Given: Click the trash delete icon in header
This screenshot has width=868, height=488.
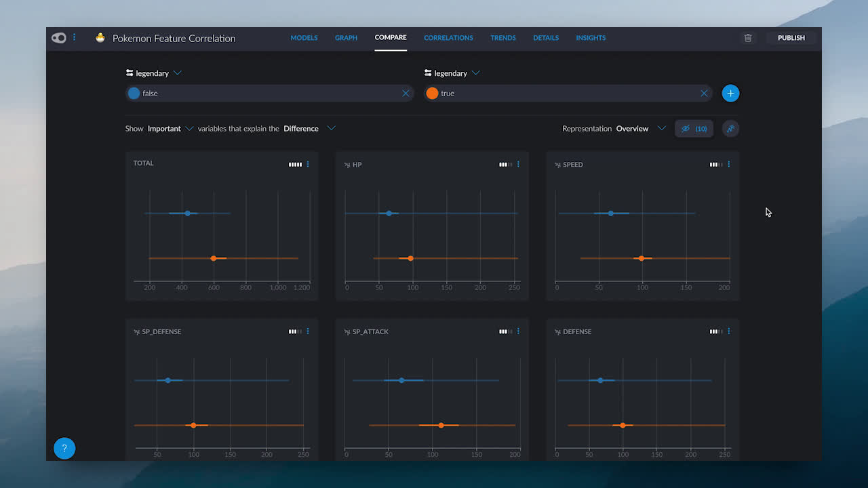Looking at the screenshot, I should (748, 38).
